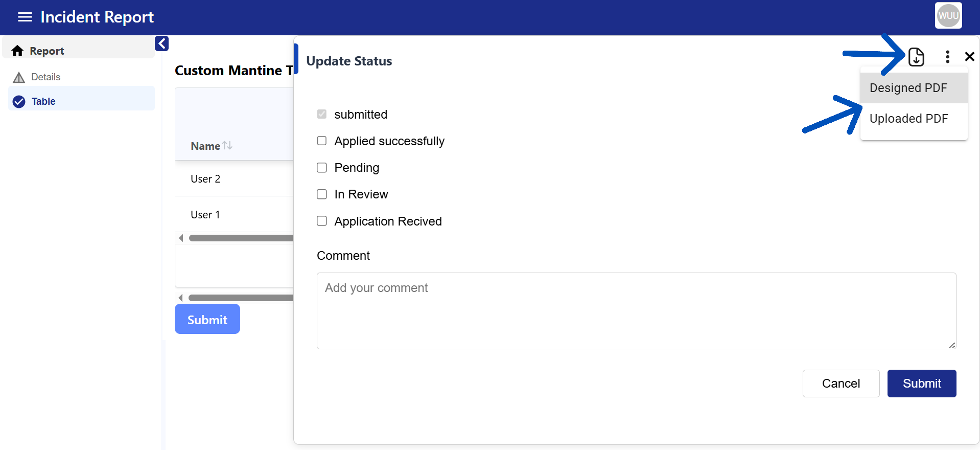Submit the status update in dialog

coord(921,384)
